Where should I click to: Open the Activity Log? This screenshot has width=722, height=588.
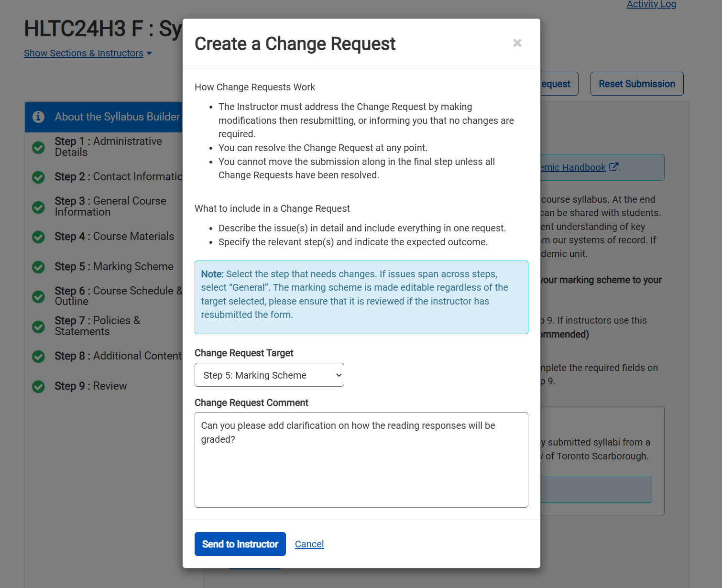pos(651,4)
